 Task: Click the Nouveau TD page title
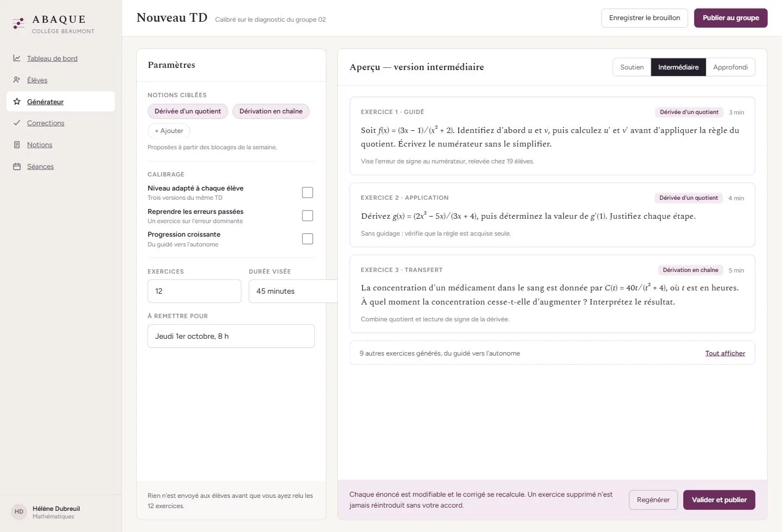172,18
